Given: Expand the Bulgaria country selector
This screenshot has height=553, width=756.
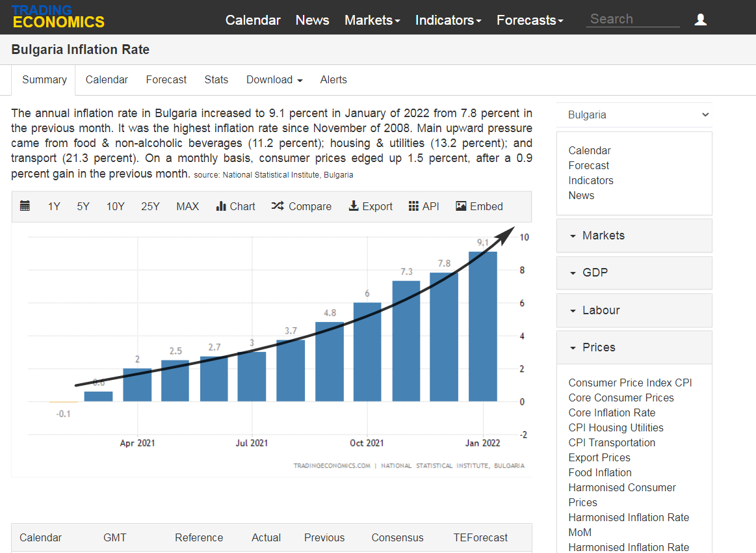Looking at the screenshot, I should click(x=634, y=115).
